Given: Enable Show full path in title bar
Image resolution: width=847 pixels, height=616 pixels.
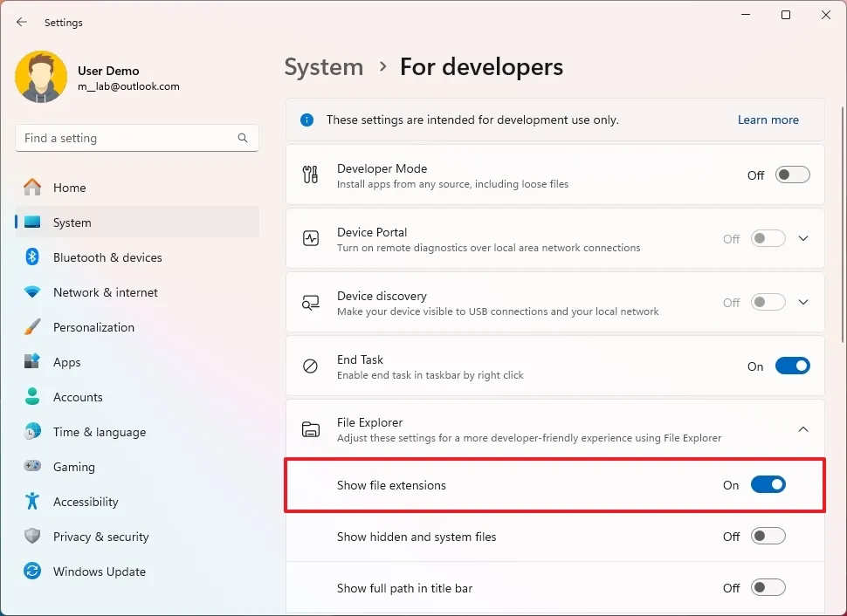Looking at the screenshot, I should (x=768, y=587).
